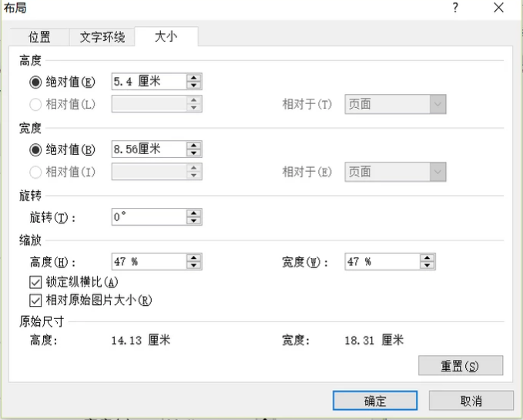Increase absolute height with up arrow
The image size is (523, 420).
tap(194, 78)
